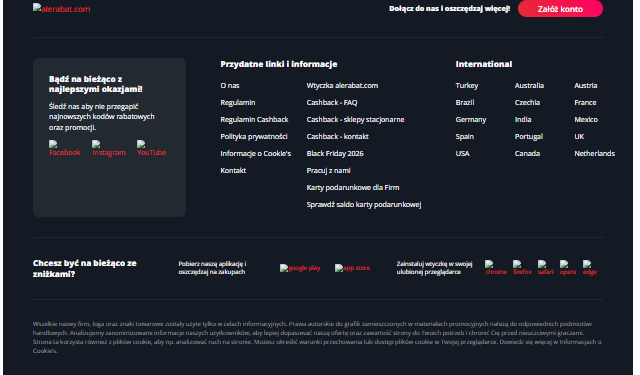Open Karty podarunkowe dla Firm link
Viewport: 640px width, 375px height.
coord(353,188)
